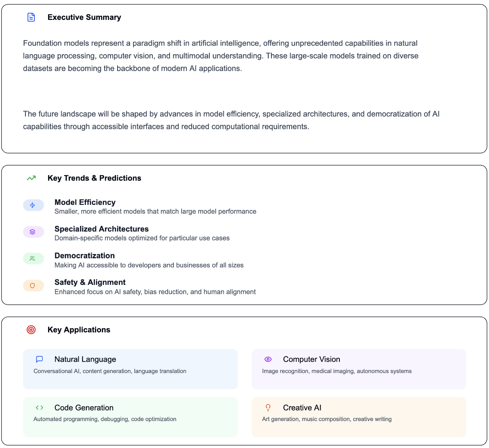Click the Executive Summary heading
This screenshot has height=448, width=489.
pyautogui.click(x=84, y=17)
